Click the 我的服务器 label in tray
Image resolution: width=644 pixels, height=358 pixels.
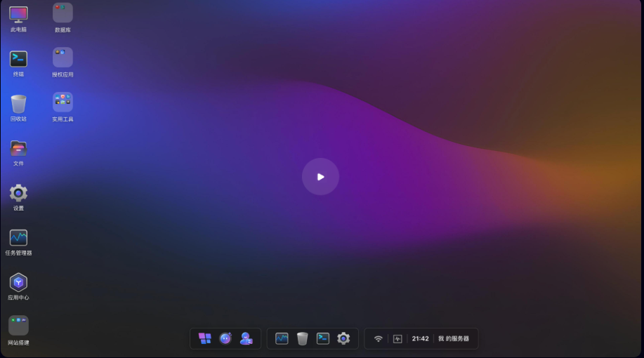pyautogui.click(x=454, y=339)
